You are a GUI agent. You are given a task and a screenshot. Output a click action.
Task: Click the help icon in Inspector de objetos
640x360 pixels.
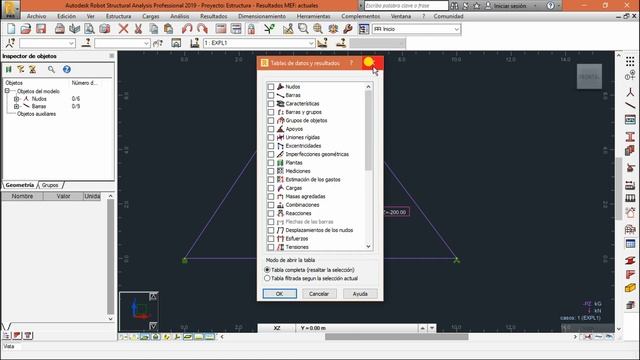tap(67, 69)
